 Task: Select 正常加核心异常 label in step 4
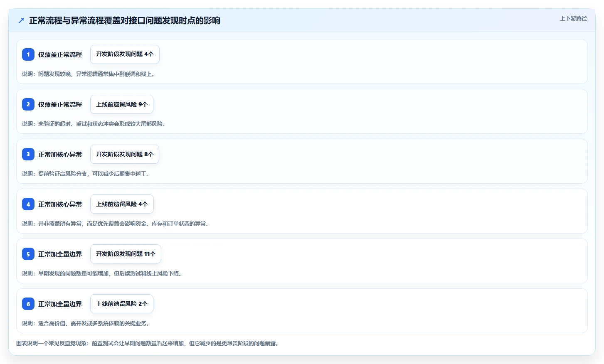coord(60,204)
